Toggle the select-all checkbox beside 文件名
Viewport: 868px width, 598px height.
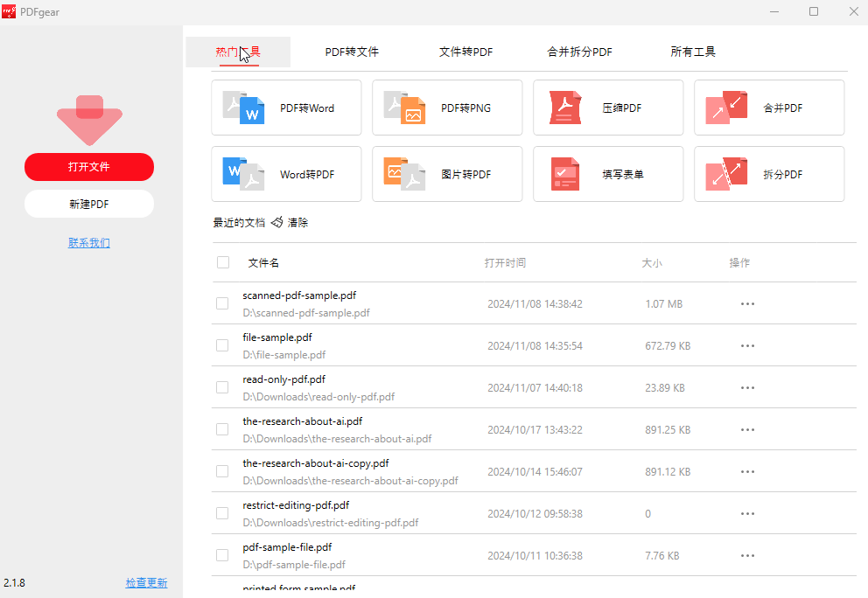click(223, 262)
